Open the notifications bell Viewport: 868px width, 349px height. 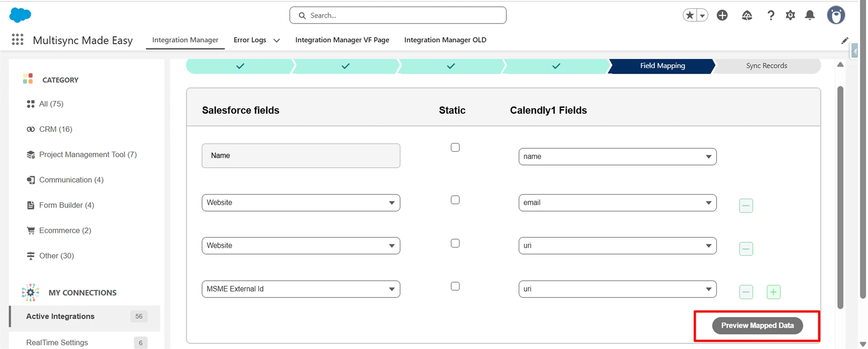[x=810, y=15]
